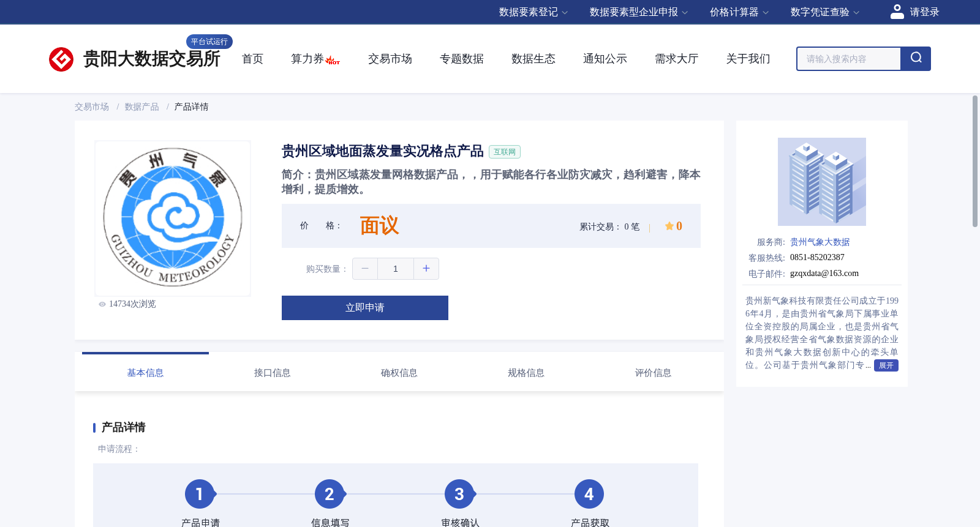Switch to 评价信息 tab
The image size is (980, 527).
pos(653,373)
